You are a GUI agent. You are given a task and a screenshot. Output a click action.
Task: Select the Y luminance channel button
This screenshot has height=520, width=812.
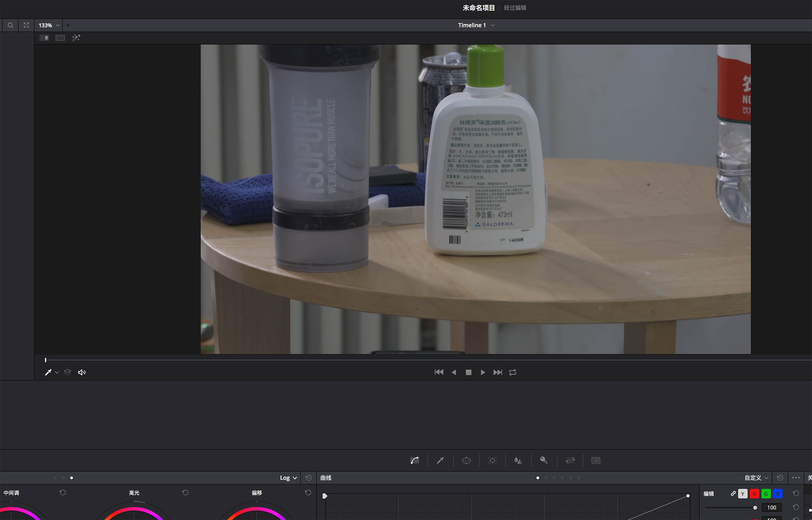743,494
